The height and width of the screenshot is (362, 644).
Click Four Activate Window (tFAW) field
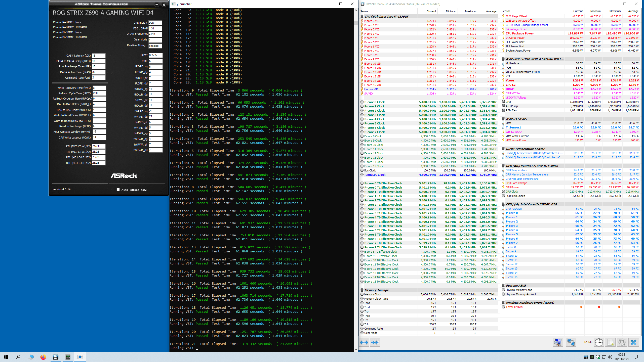(x=99, y=131)
